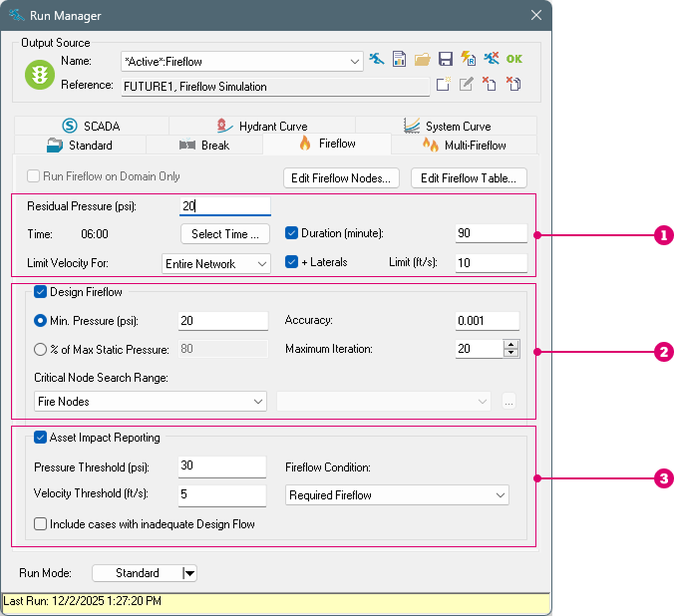
Task: Click the delete single page icon
Action: [489, 84]
